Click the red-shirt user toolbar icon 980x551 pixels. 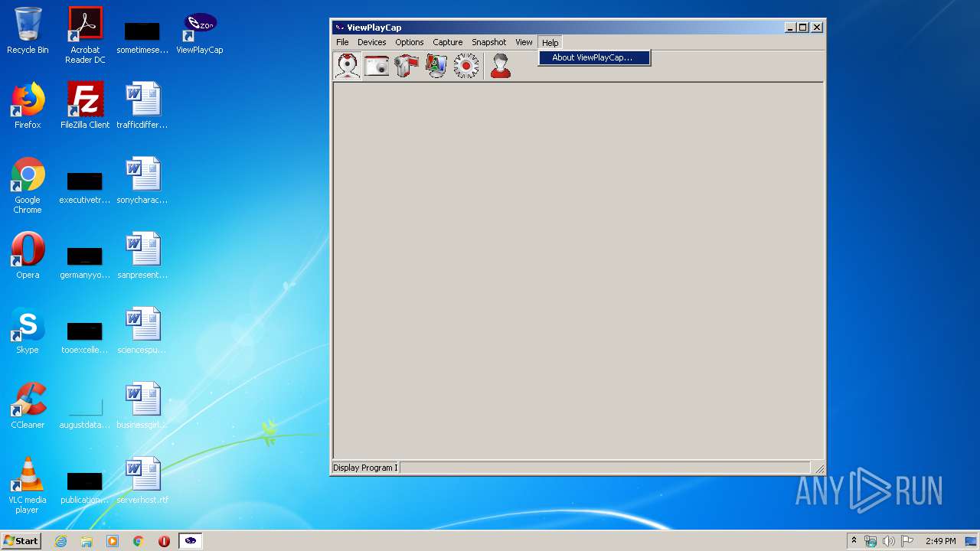501,66
